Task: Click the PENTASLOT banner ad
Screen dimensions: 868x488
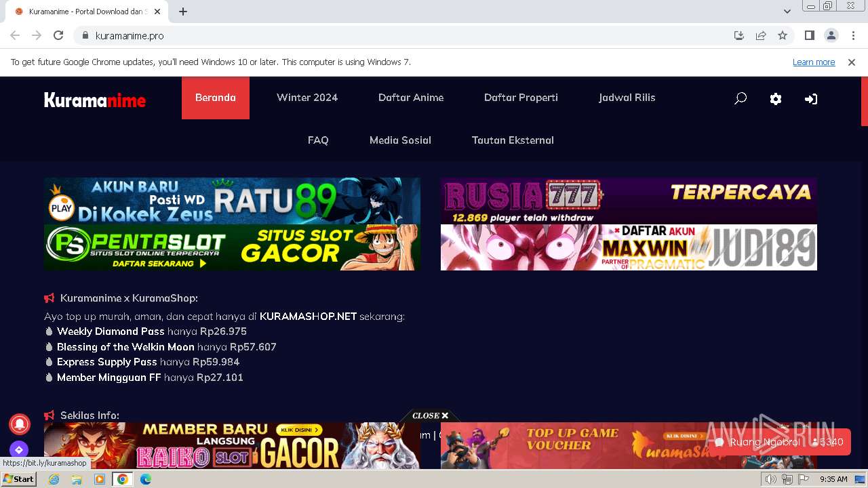Action: click(x=232, y=247)
